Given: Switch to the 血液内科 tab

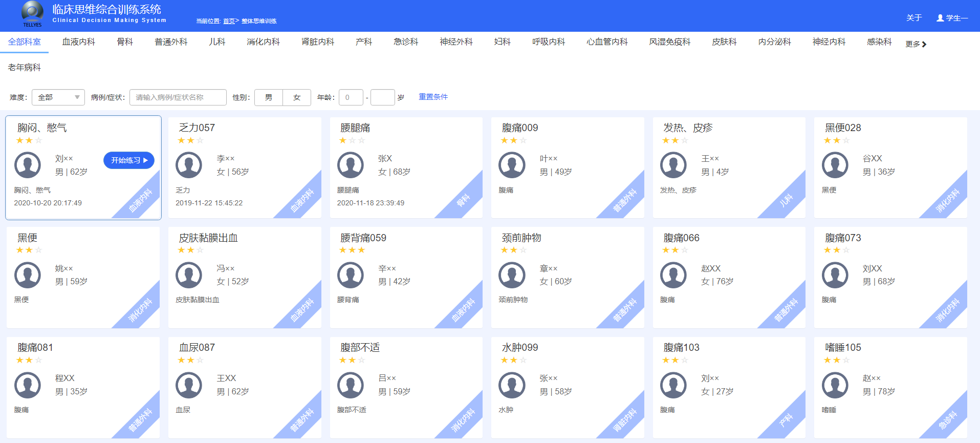Looking at the screenshot, I should click(x=79, y=42).
